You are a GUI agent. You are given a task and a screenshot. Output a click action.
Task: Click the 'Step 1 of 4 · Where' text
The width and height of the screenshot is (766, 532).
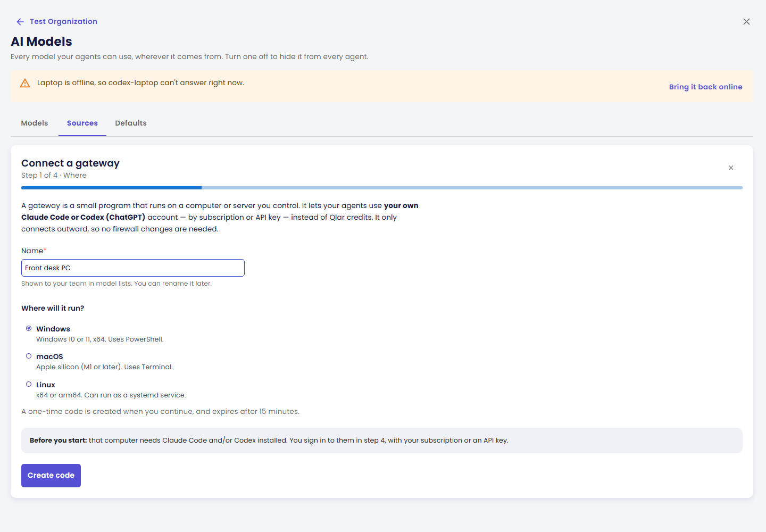tap(54, 176)
